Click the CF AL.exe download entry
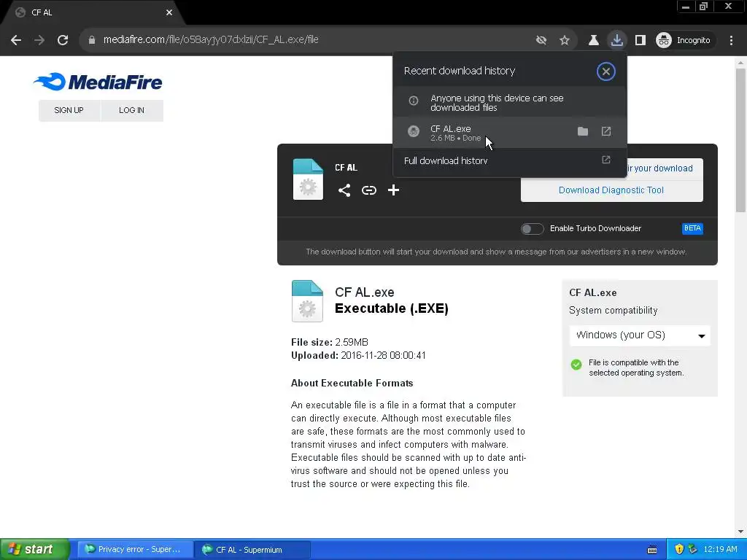This screenshot has width=747, height=560. (x=510, y=133)
